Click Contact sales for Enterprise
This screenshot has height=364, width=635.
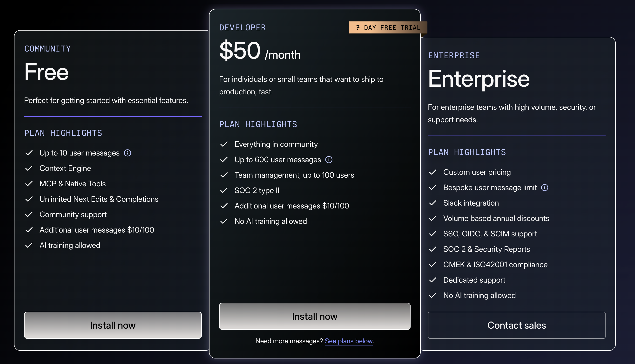[x=516, y=325]
